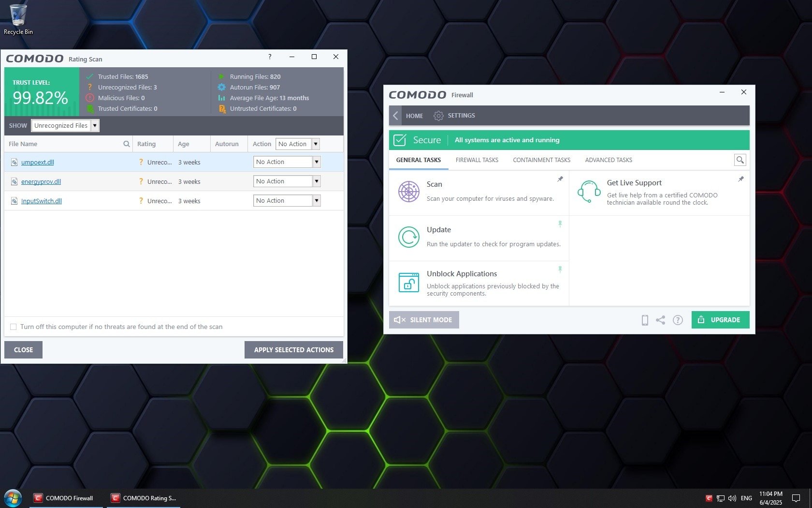Image resolution: width=812 pixels, height=508 pixels.
Task: Open action dropdown for umpoext.dll
Action: [287, 162]
